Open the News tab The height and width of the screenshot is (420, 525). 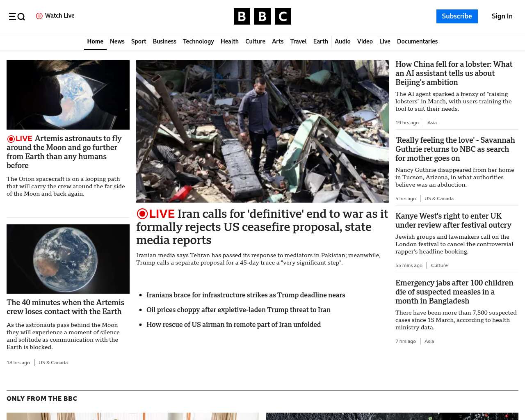tap(117, 41)
